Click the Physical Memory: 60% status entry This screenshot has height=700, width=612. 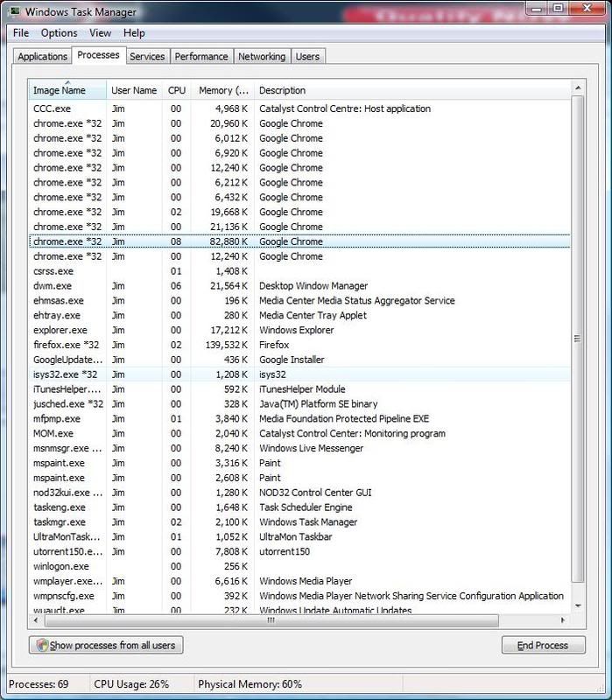[x=250, y=684]
